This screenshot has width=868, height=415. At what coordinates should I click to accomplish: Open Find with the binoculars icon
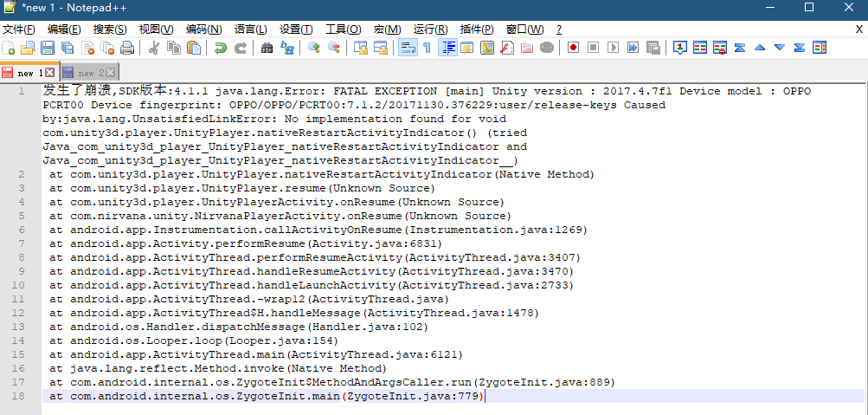click(x=267, y=49)
